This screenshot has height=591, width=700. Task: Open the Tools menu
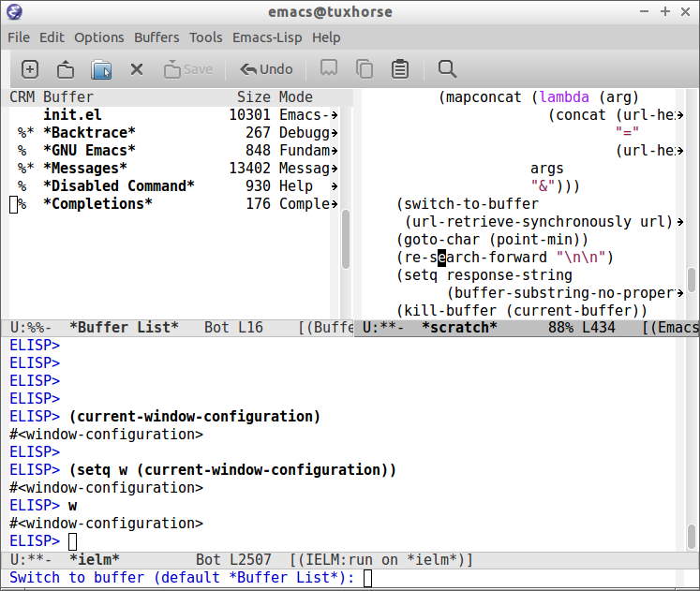206,37
